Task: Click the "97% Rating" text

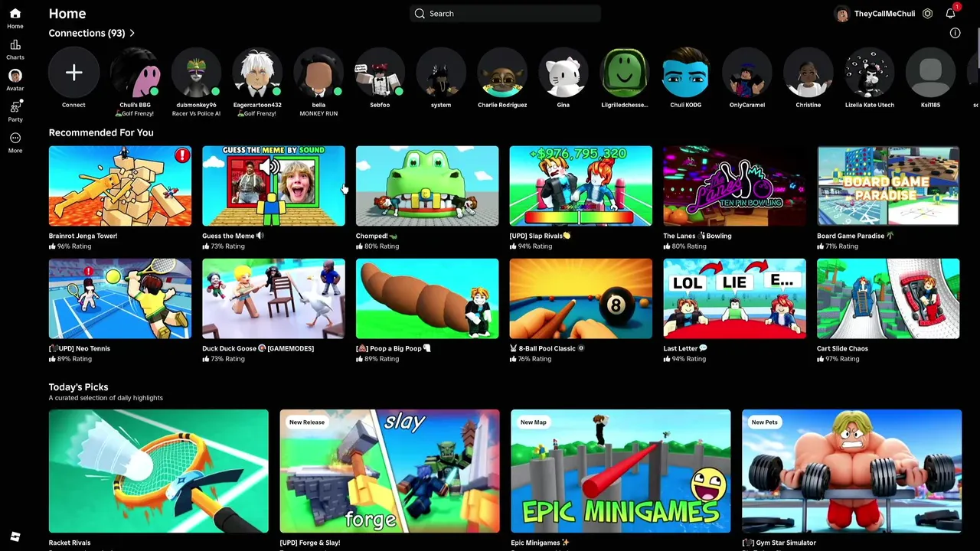Action: (842, 359)
